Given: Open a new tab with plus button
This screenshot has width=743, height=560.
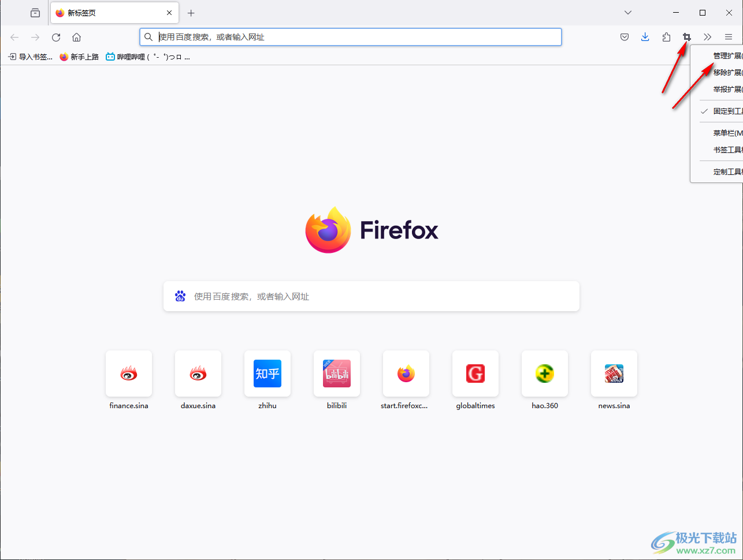Looking at the screenshot, I should [x=191, y=13].
